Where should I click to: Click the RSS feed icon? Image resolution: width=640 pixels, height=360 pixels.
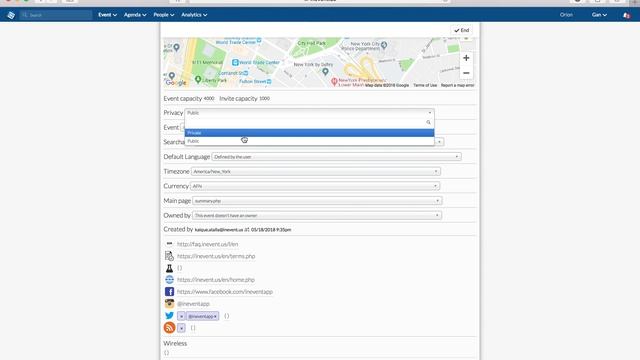pos(169,327)
